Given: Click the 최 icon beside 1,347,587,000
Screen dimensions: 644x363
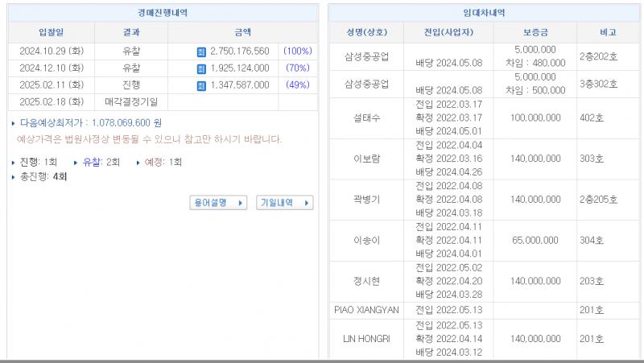Looking at the screenshot, I should tap(201, 85).
